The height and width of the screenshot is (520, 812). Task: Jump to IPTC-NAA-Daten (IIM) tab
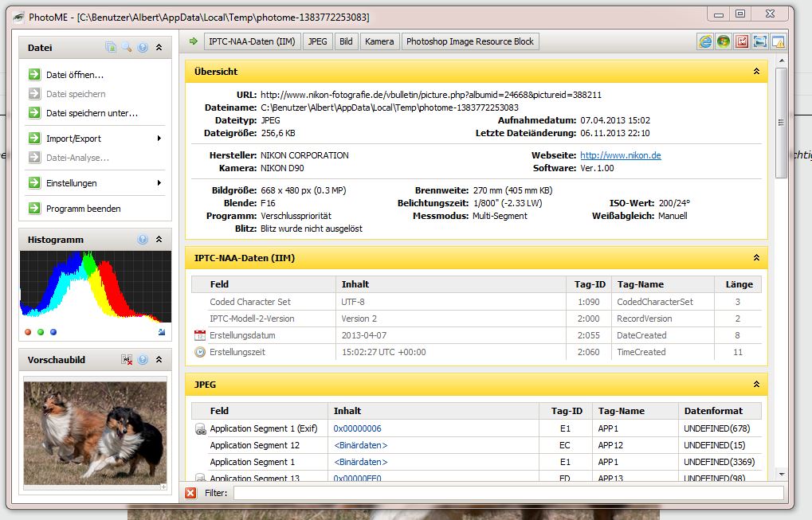(252, 41)
